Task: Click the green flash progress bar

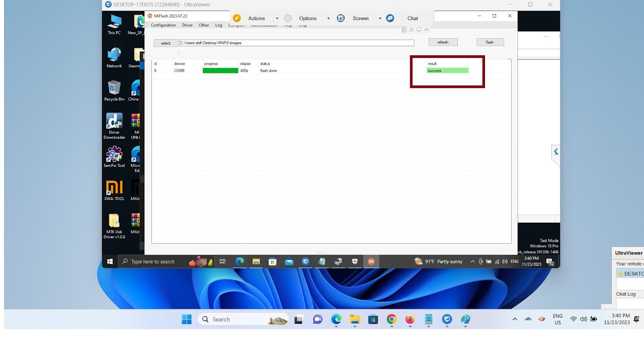Action: point(220,71)
